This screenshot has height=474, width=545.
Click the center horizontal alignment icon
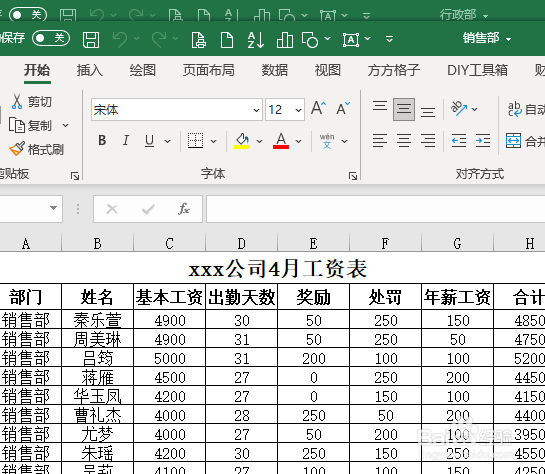404,140
